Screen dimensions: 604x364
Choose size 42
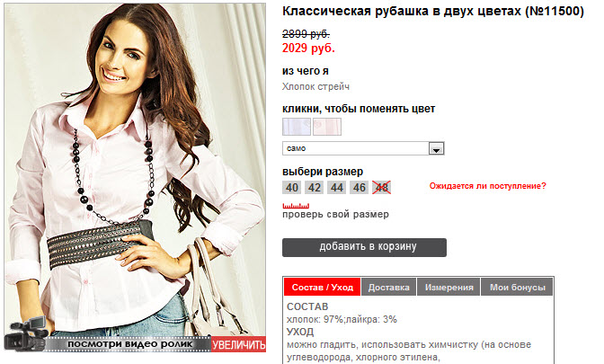[315, 188]
